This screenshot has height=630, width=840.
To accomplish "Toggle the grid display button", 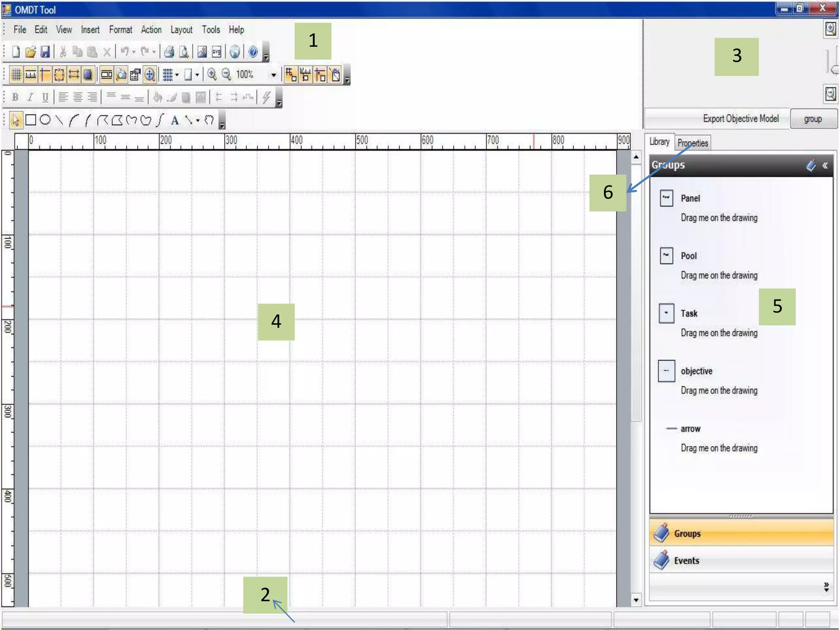I will coord(16,75).
